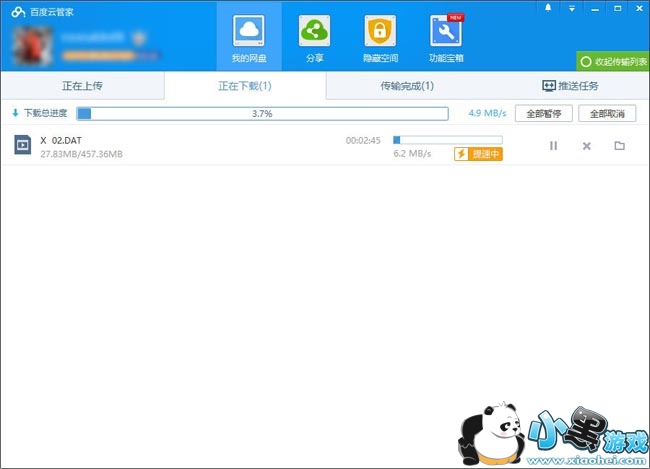Screen dimensions: 650x469
Task: Open the 功能宝箱 wrench toolbox icon
Action: point(446,31)
